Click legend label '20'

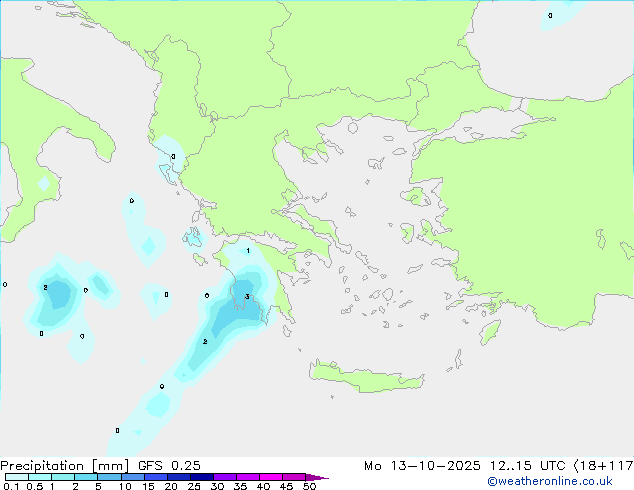171,486
